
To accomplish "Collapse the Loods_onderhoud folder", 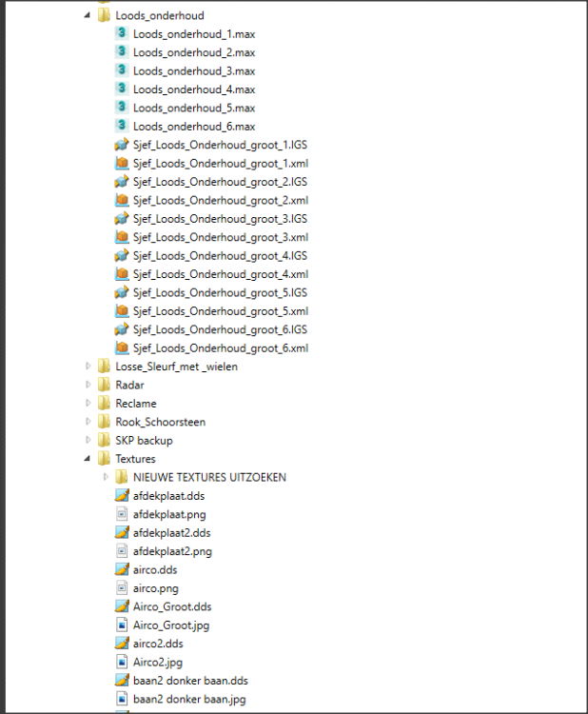I will [88, 16].
